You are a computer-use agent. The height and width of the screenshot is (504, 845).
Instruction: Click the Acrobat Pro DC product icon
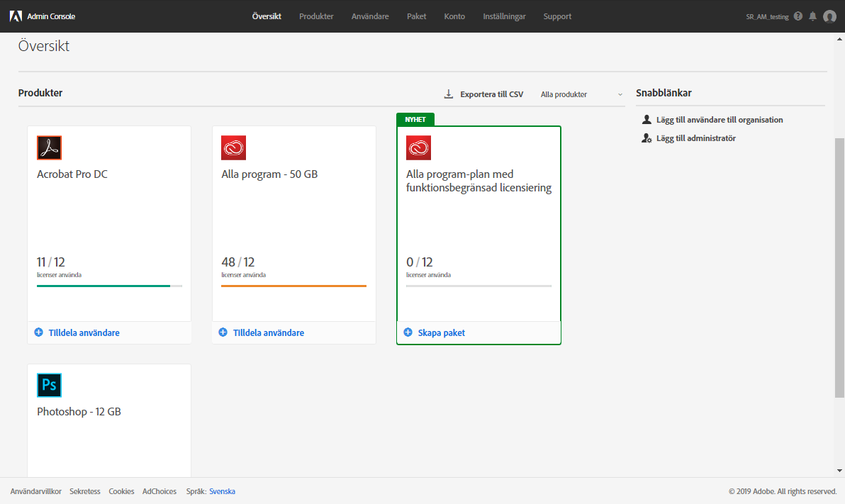[x=49, y=147]
